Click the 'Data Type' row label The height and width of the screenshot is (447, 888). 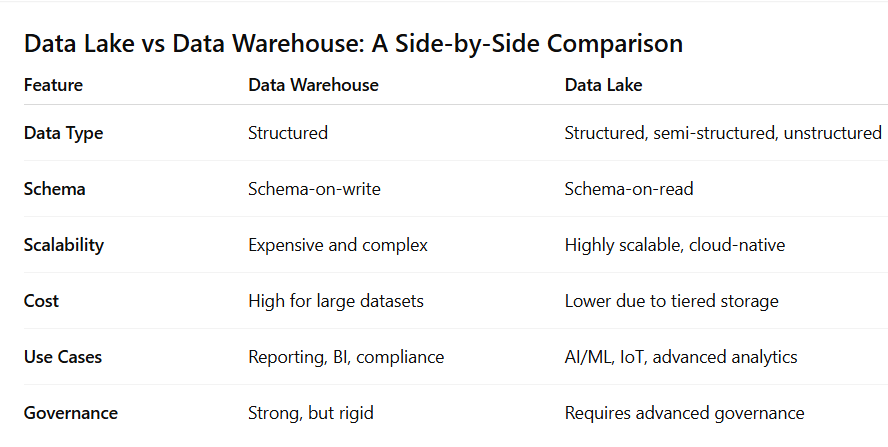pyautogui.click(x=63, y=133)
